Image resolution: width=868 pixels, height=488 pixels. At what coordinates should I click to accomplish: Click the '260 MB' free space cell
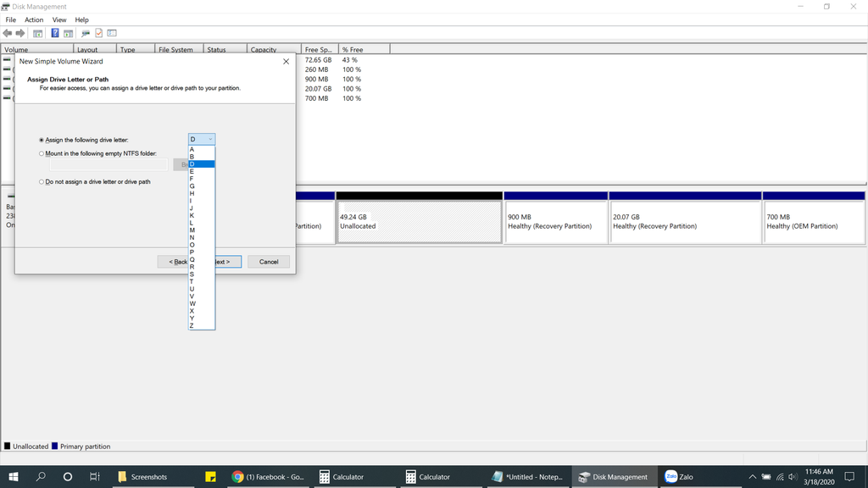(x=317, y=69)
